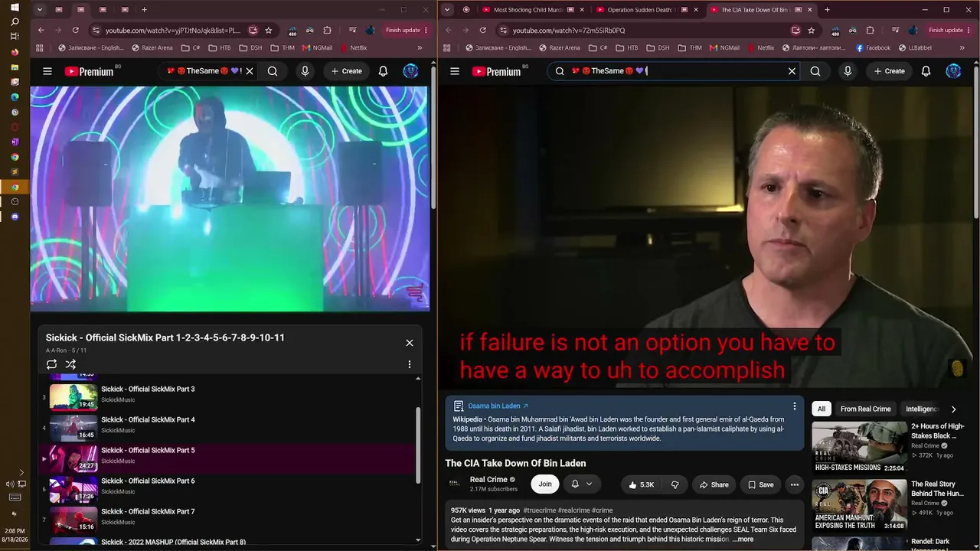Reload the page in the right browser window
The image size is (980, 551).
(482, 31)
